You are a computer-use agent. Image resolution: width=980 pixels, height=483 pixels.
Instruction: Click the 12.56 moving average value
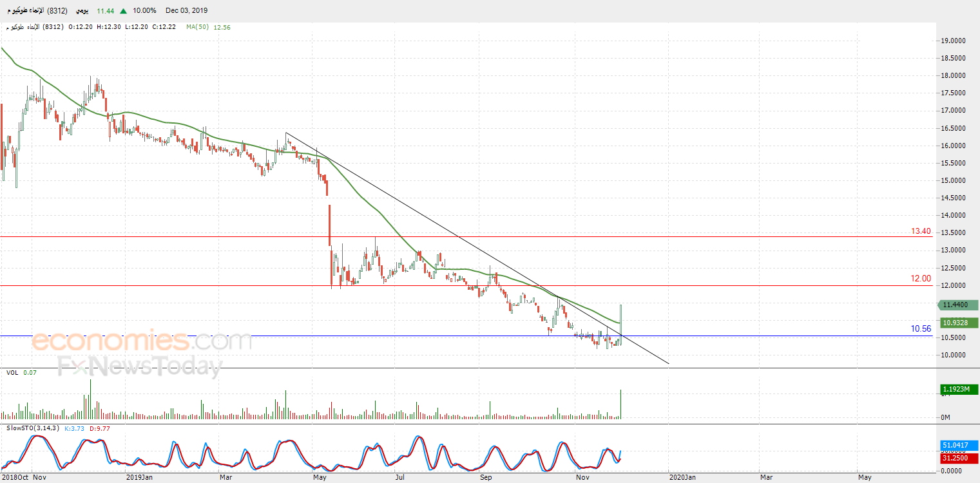pos(222,27)
